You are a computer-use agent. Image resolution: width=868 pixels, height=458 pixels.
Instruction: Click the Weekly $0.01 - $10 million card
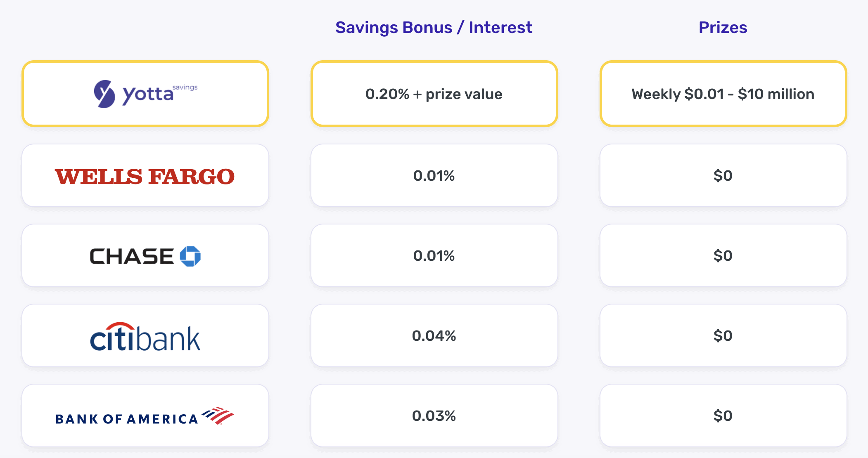(723, 94)
